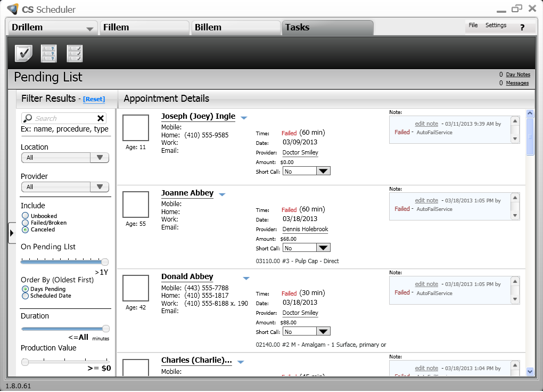Image resolution: width=543 pixels, height=392 pixels.
Task: Expand Donald Abbey name arrow
Action: [x=246, y=279]
